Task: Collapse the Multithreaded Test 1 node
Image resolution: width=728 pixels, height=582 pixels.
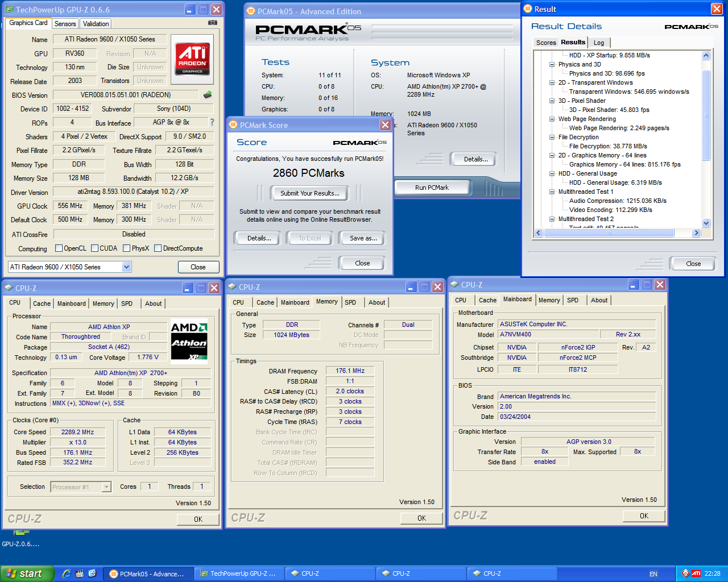Action: tap(552, 192)
